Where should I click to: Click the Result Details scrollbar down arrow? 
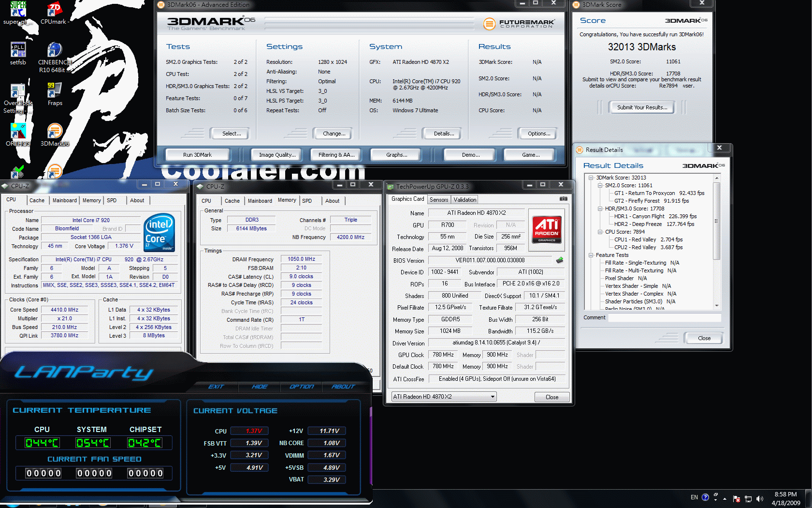coord(717,306)
